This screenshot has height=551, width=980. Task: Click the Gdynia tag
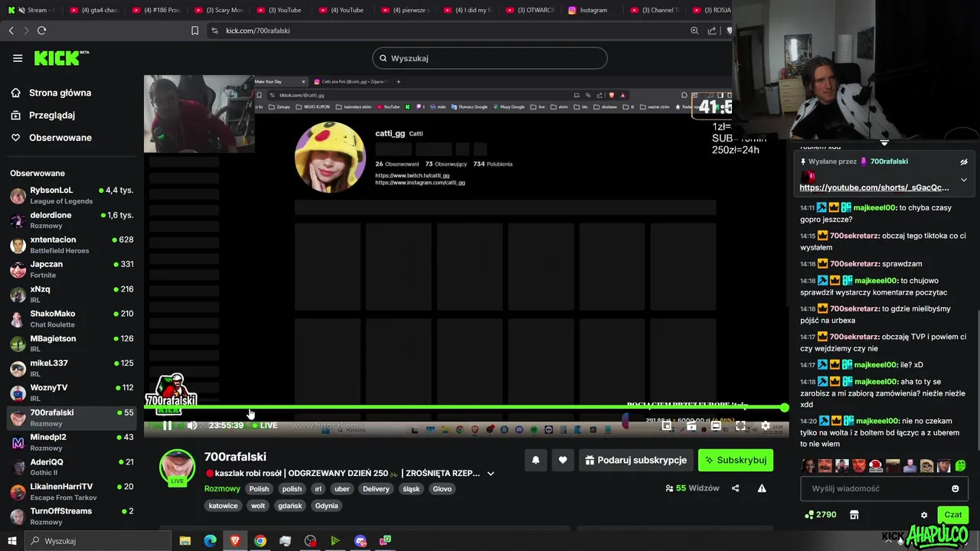[x=326, y=506]
